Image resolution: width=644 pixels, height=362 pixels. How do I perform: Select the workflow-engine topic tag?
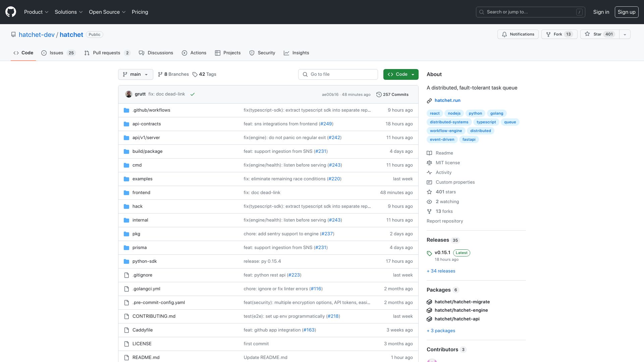(446, 131)
